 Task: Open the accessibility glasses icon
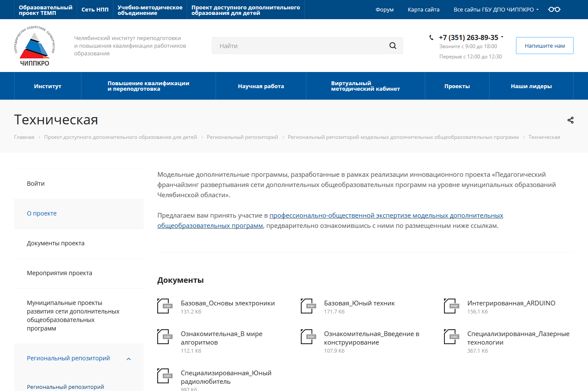click(554, 9)
